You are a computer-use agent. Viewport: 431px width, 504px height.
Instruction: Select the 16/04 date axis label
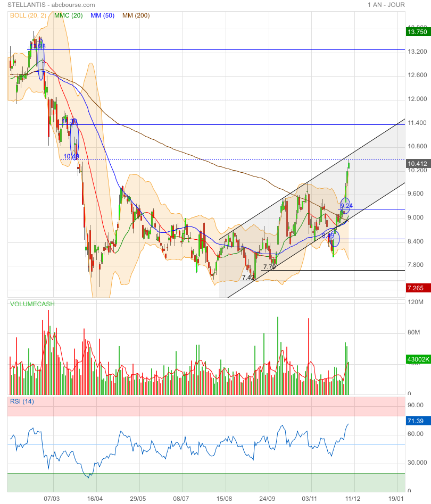coord(94,499)
